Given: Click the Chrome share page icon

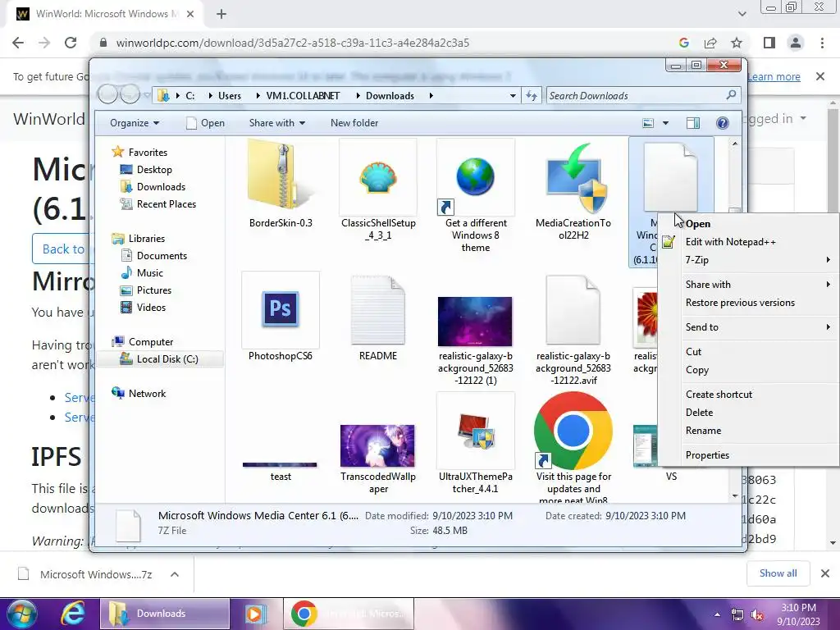Looking at the screenshot, I should (710, 43).
